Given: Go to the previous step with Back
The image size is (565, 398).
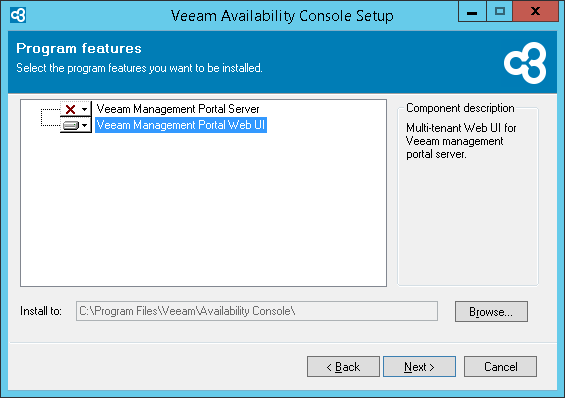Looking at the screenshot, I should (x=343, y=367).
